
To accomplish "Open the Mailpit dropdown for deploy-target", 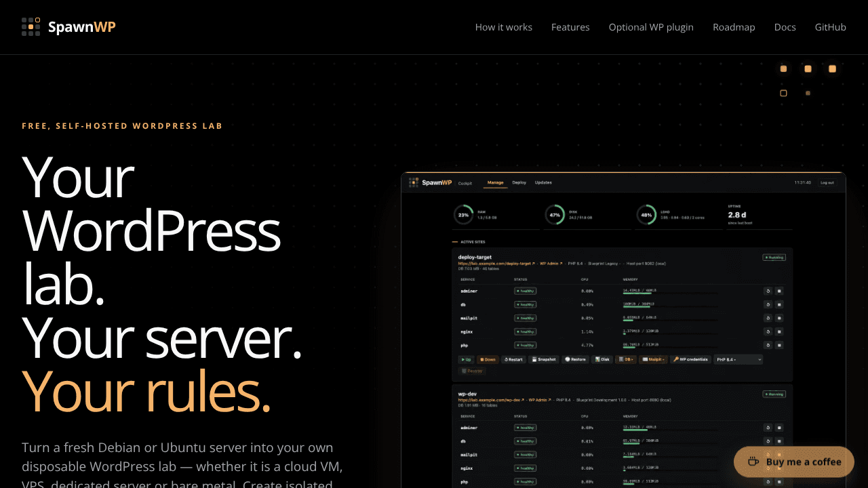I will tap(654, 359).
